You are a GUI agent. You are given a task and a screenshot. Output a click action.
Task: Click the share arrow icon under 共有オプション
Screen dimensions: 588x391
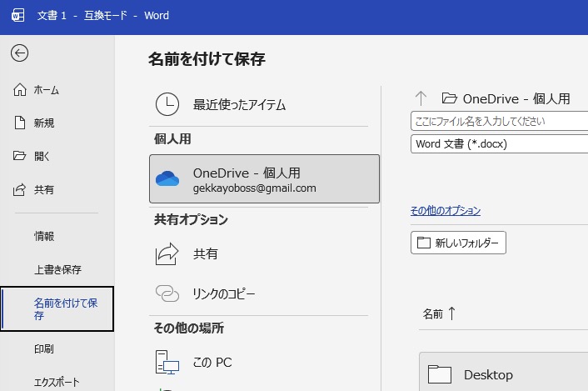[x=167, y=253]
